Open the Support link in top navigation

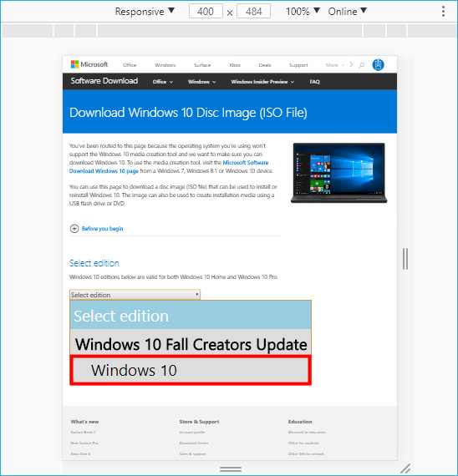pos(298,65)
